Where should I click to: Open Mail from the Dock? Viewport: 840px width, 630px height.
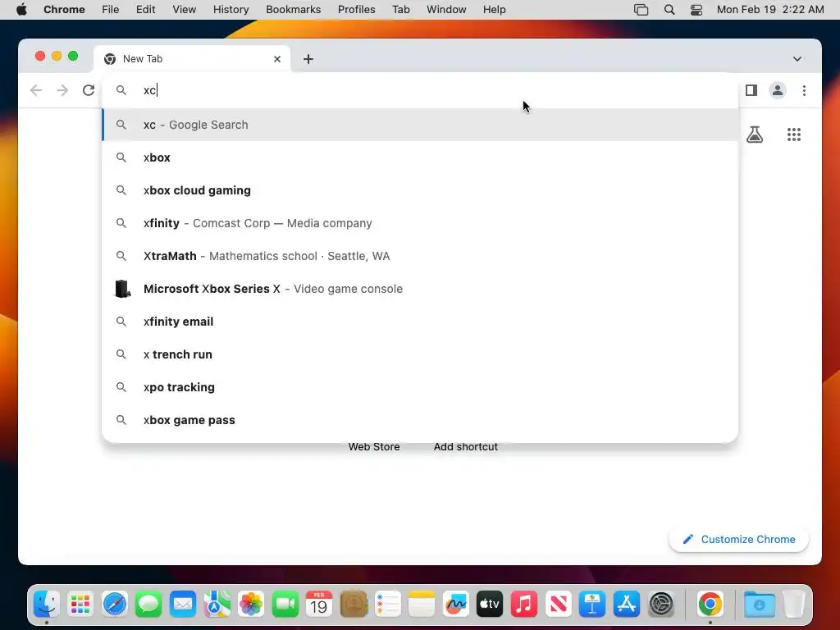[x=183, y=605]
